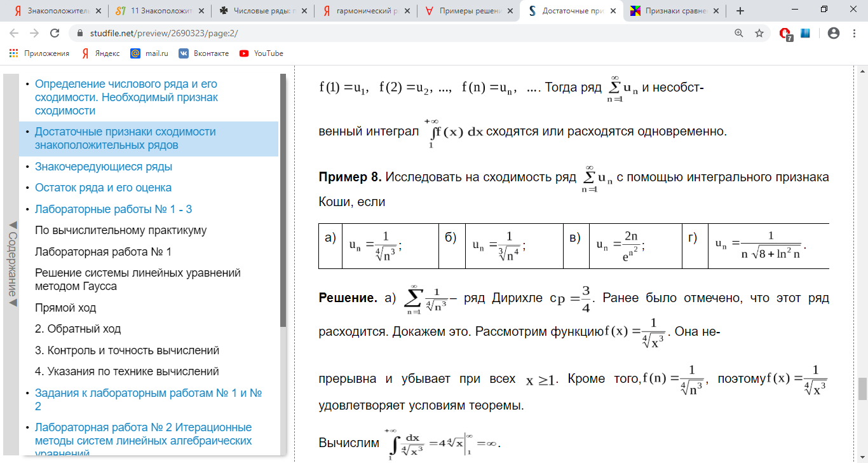Viewport: 868px width, 463px height.
Task: Click the Пример 8. heading text
Action: [350, 177]
